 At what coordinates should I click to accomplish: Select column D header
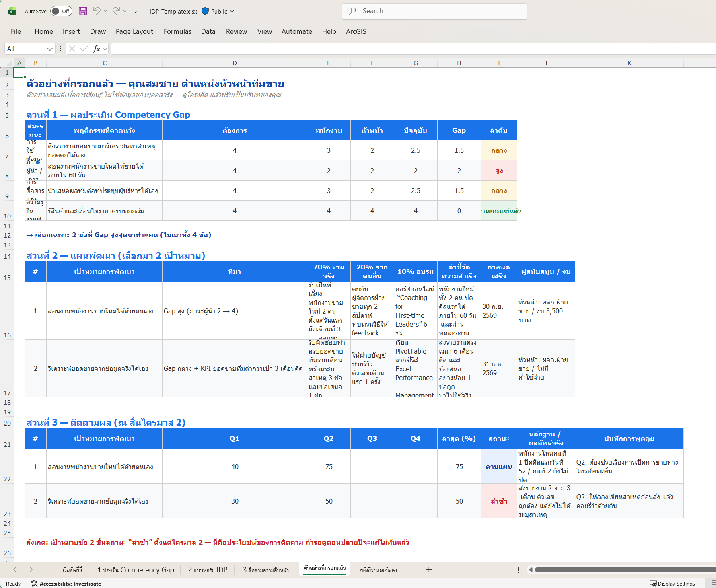(235, 63)
